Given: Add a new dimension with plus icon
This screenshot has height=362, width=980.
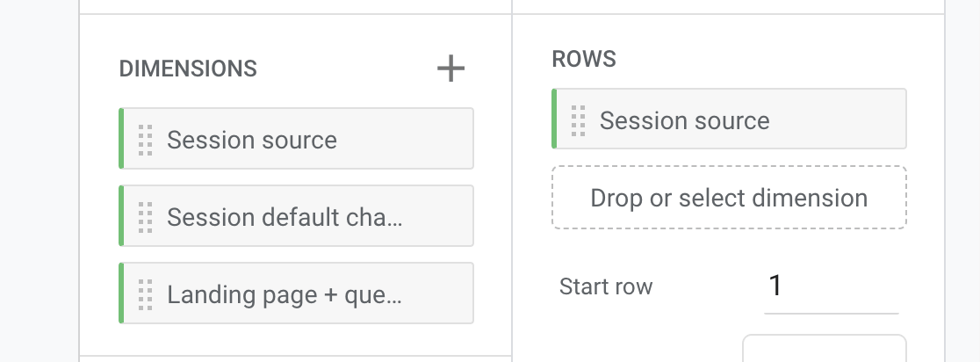Looking at the screenshot, I should click(450, 68).
